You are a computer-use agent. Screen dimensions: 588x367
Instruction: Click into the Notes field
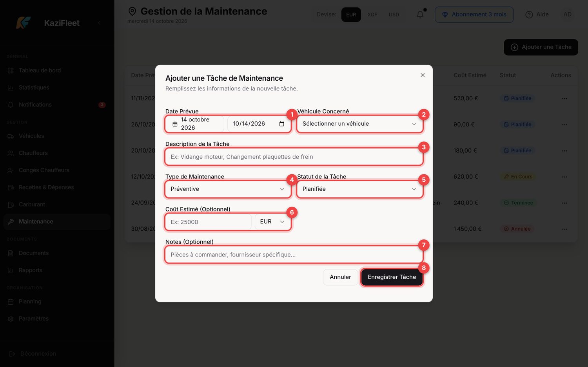[x=294, y=255]
